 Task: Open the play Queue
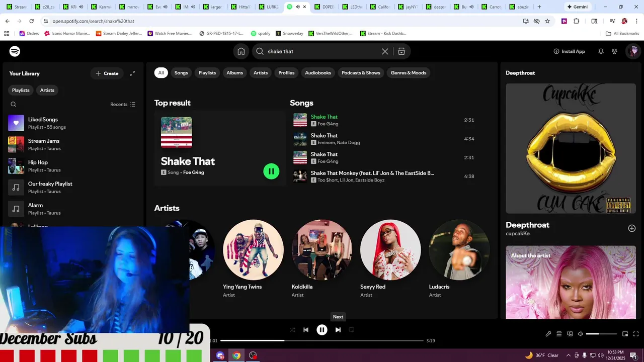tap(559, 334)
